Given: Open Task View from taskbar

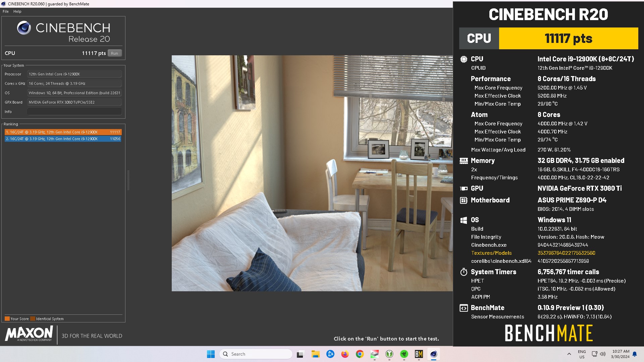Looking at the screenshot, I should coord(300,354).
